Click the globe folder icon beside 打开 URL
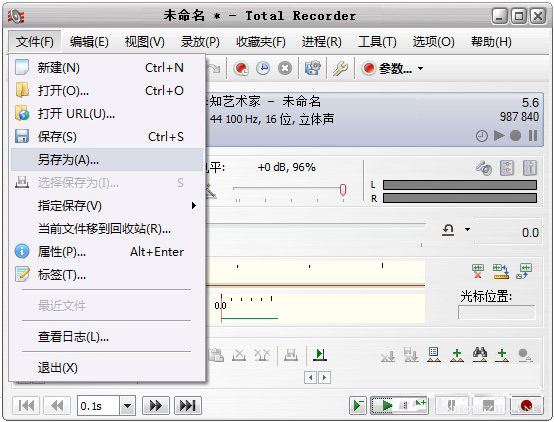This screenshot has height=422, width=554. [x=22, y=113]
